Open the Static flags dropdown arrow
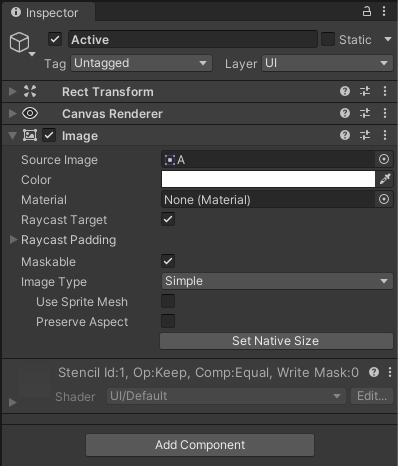This screenshot has height=466, width=398. pyautogui.click(x=388, y=39)
